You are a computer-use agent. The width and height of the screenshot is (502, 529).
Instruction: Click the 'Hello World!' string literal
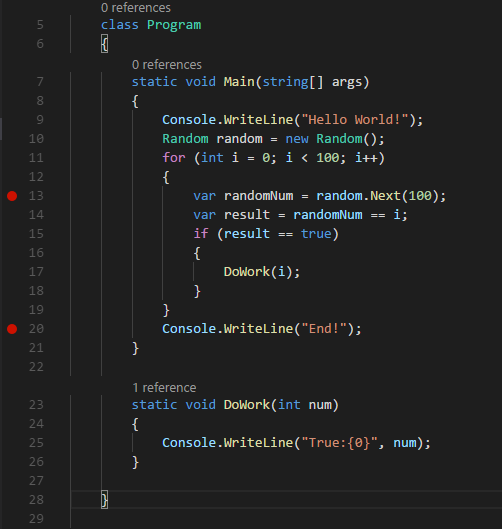click(355, 120)
